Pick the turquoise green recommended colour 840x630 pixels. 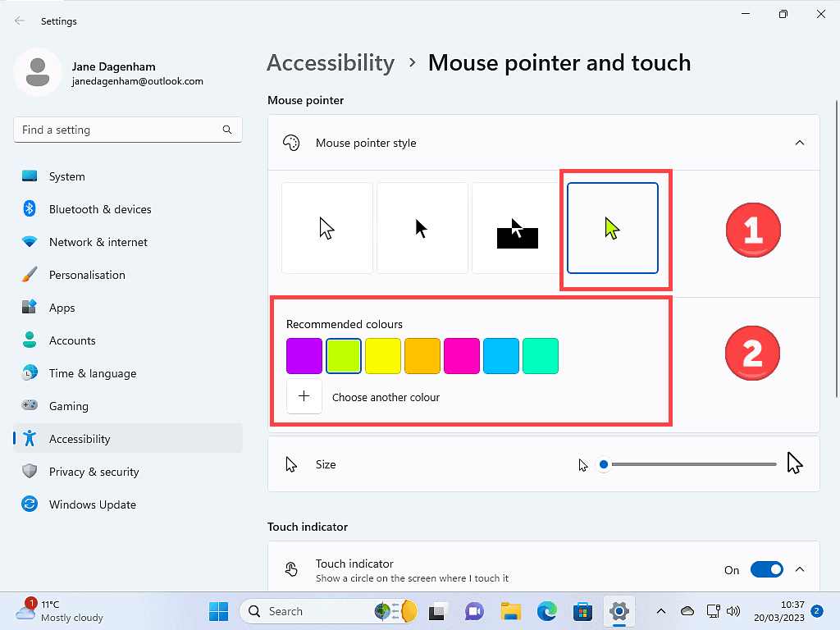coord(541,356)
